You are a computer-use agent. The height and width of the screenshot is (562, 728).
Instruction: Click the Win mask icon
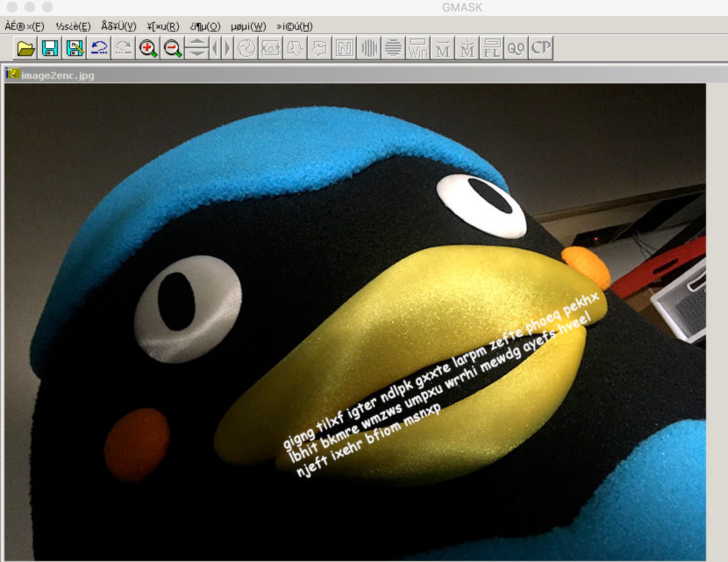(418, 48)
